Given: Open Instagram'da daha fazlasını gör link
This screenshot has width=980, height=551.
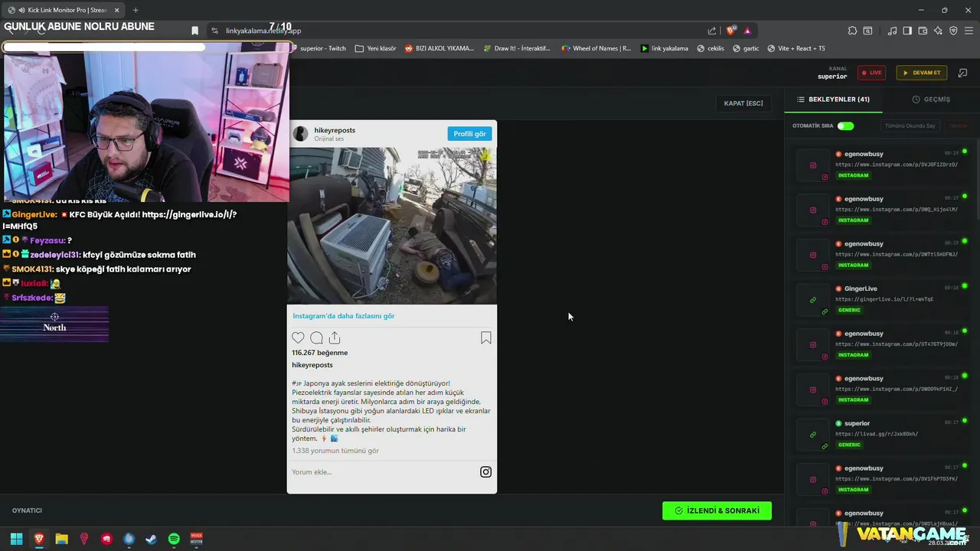Looking at the screenshot, I should (344, 316).
